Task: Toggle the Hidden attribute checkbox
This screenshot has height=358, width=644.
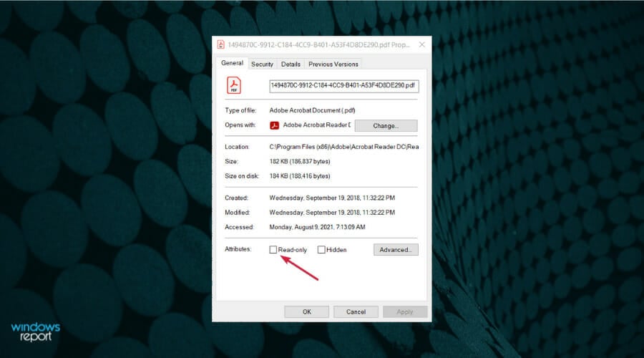Action: pos(321,249)
